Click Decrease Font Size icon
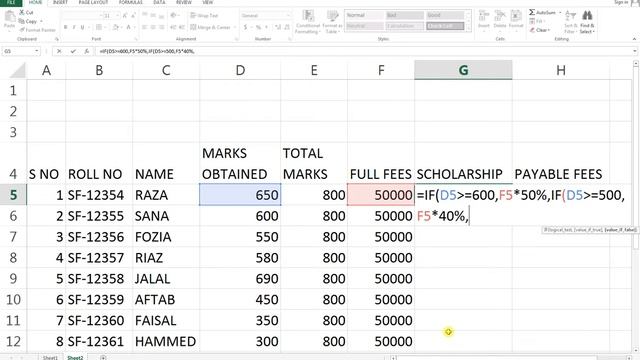640x360 pixels. (133, 16)
